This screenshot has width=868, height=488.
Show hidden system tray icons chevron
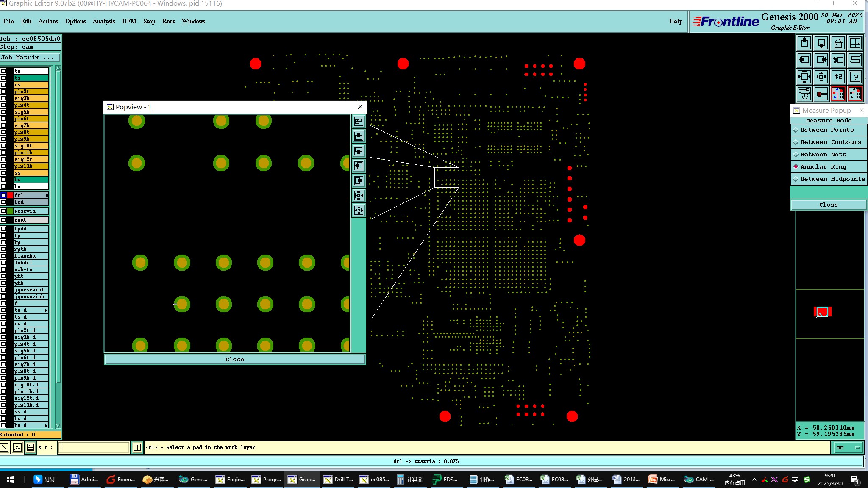[754, 480]
